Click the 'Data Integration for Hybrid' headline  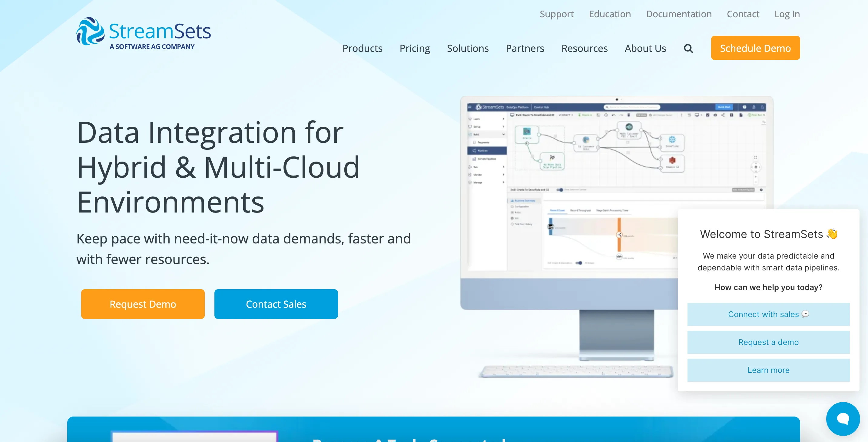218,167
